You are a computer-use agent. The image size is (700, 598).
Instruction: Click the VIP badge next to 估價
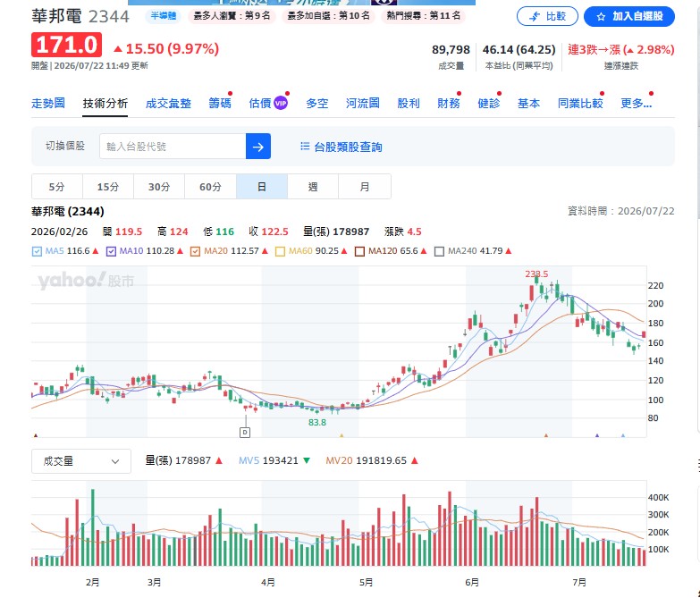(281, 103)
